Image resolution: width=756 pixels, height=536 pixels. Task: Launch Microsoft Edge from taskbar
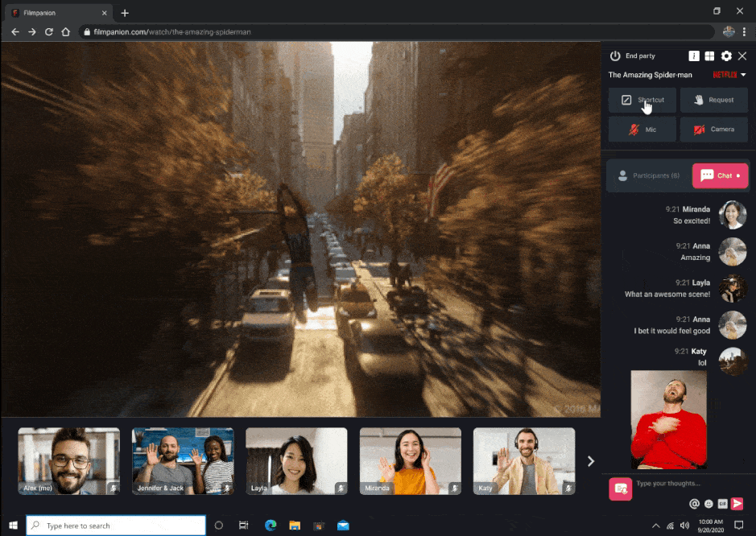pos(271,526)
